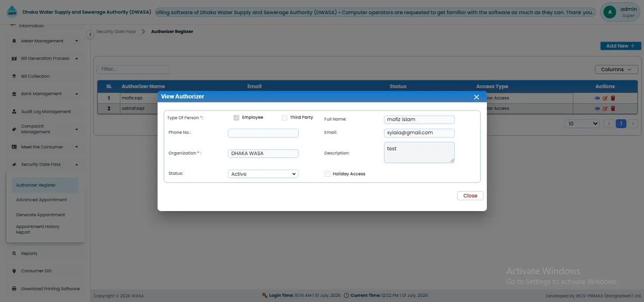The height and width of the screenshot is (302, 644).
Task: Click the previous page arrow
Action: point(609,124)
